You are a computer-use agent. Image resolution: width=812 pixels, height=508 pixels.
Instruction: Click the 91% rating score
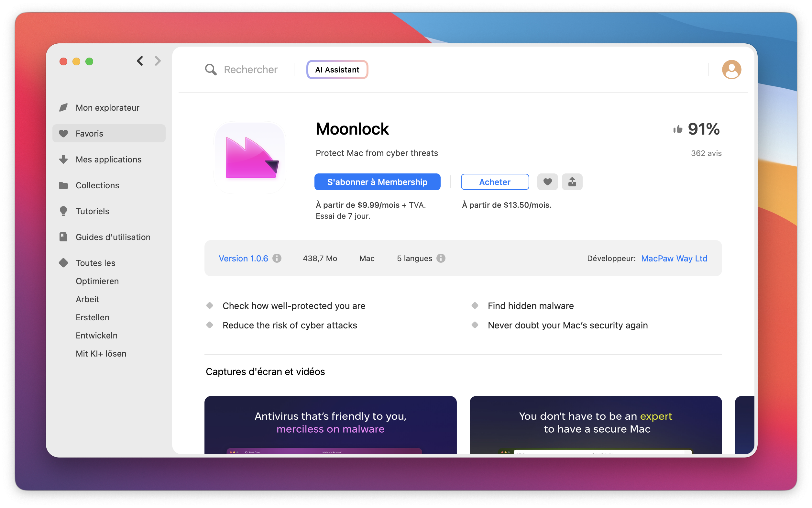click(x=704, y=129)
